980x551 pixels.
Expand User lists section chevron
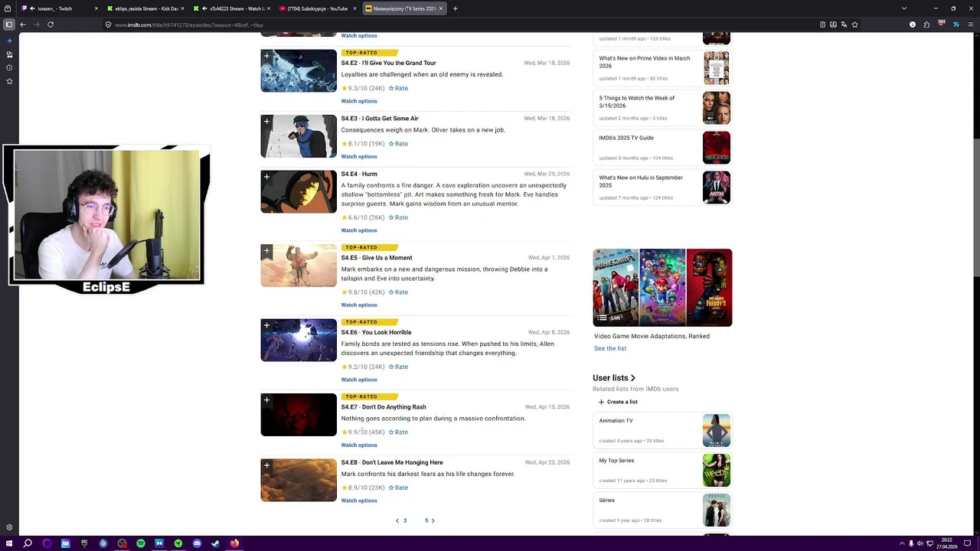pyautogui.click(x=633, y=378)
